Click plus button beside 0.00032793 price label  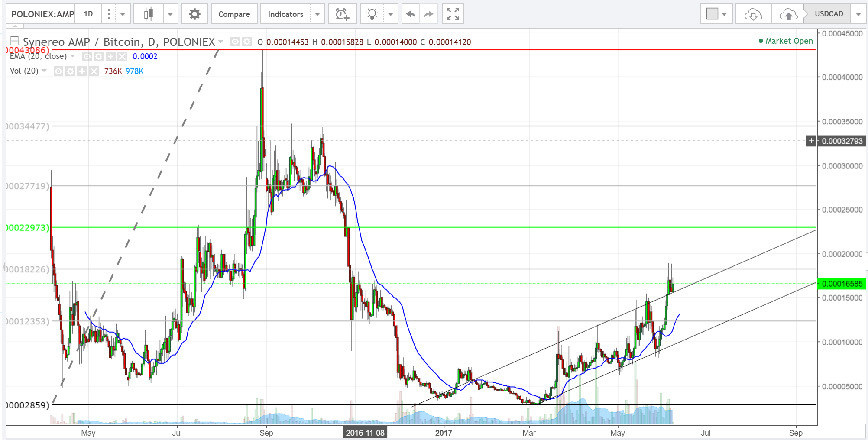[811, 141]
